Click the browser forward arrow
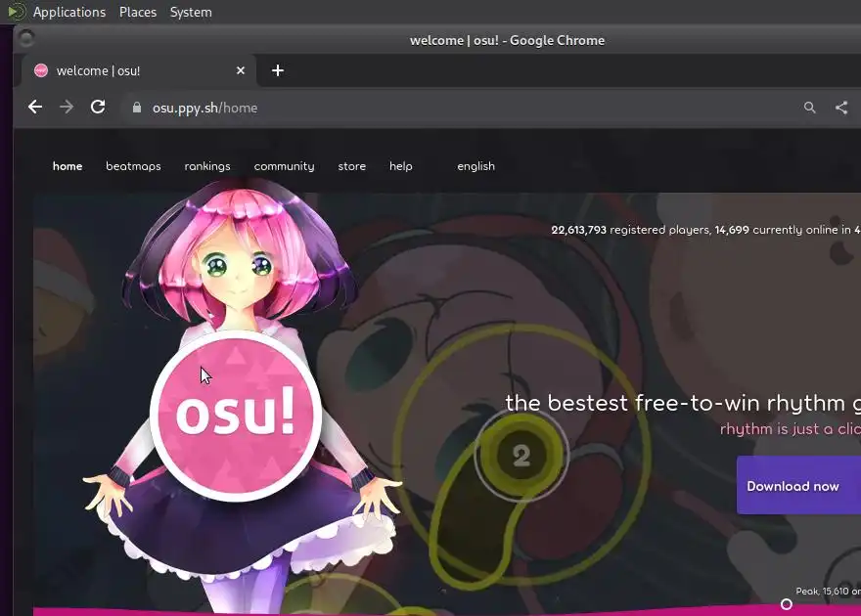861x616 pixels. click(x=67, y=107)
